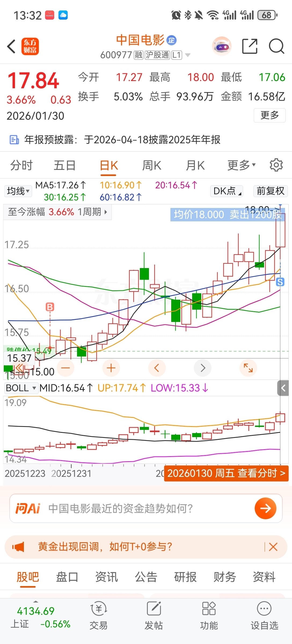
Task: Open the side panel collapse arrow
Action: [283, 388]
